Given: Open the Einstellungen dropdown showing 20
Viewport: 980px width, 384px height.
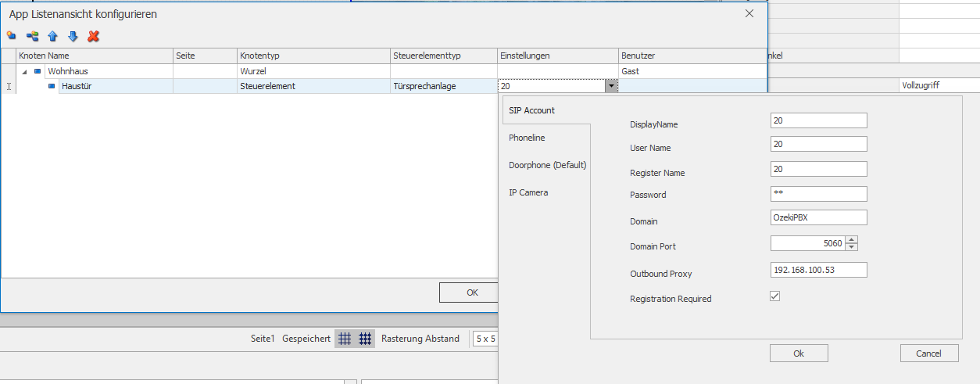Looking at the screenshot, I should click(x=610, y=86).
